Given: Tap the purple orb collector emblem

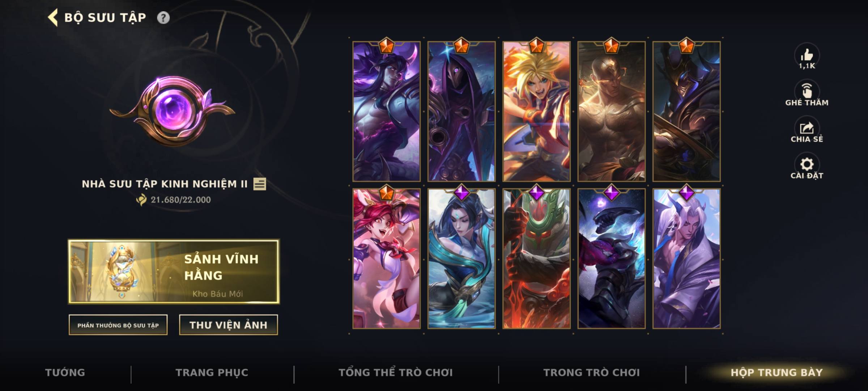Looking at the screenshot, I should [173, 110].
